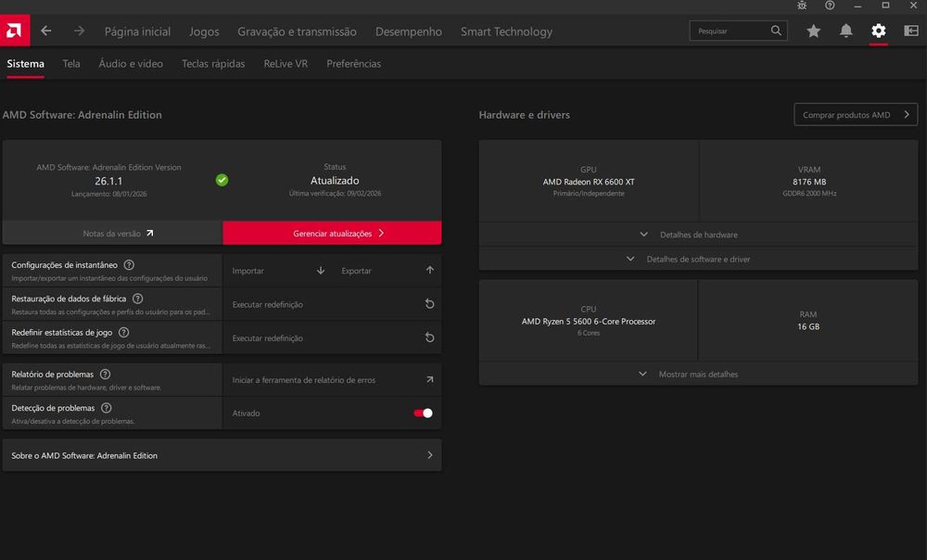This screenshot has height=560, width=927.
Task: Switch to the Tela tab
Action: (x=71, y=63)
